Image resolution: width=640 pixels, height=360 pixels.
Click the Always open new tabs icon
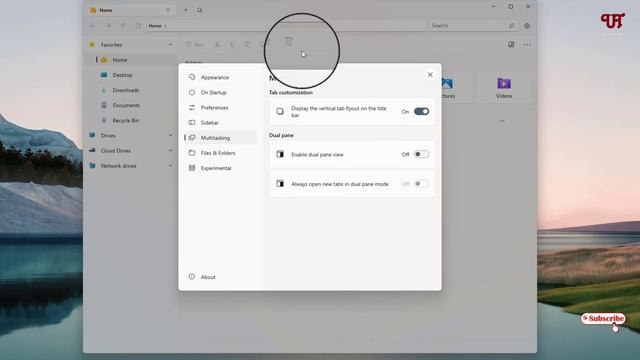tap(280, 184)
